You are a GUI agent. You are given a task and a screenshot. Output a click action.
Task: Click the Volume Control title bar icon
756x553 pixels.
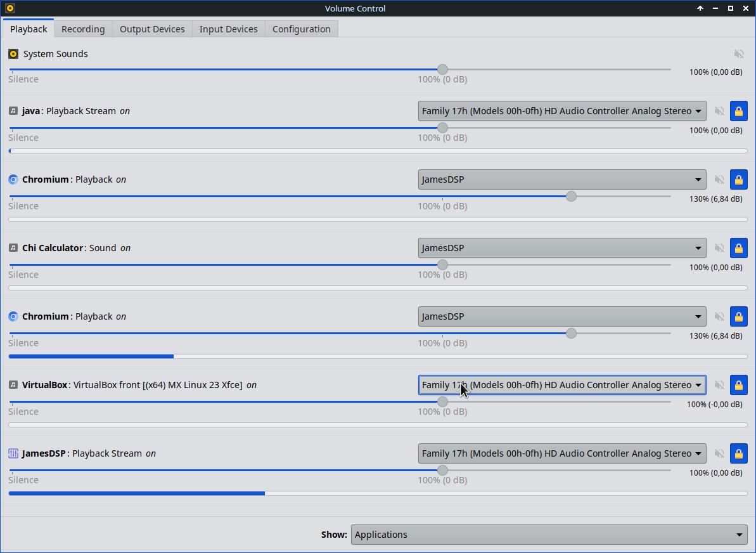click(10, 8)
